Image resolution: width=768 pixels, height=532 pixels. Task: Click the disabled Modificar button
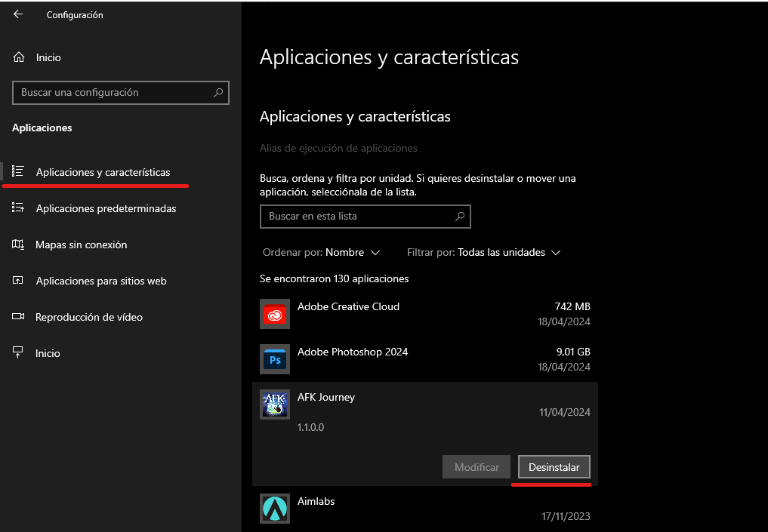click(476, 466)
